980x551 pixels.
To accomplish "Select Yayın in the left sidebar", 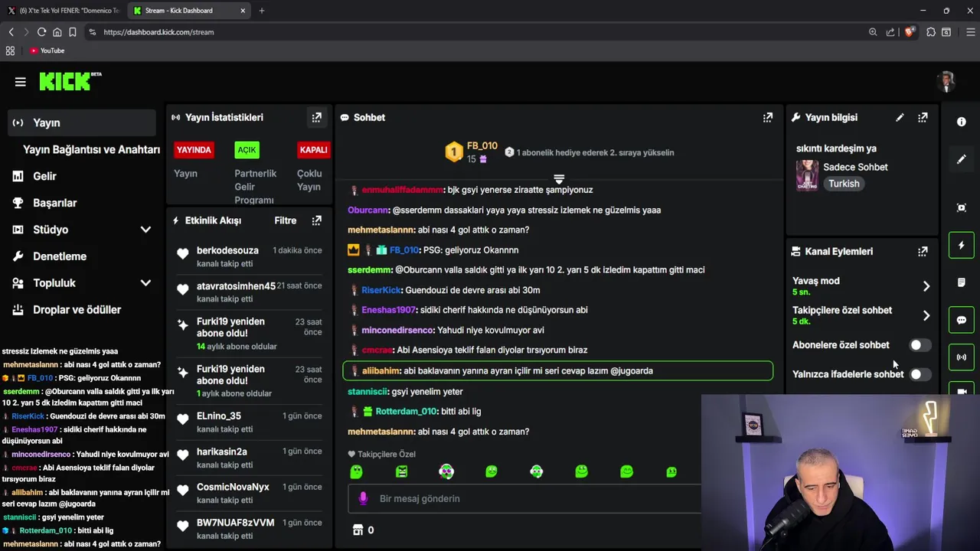I will coord(82,122).
